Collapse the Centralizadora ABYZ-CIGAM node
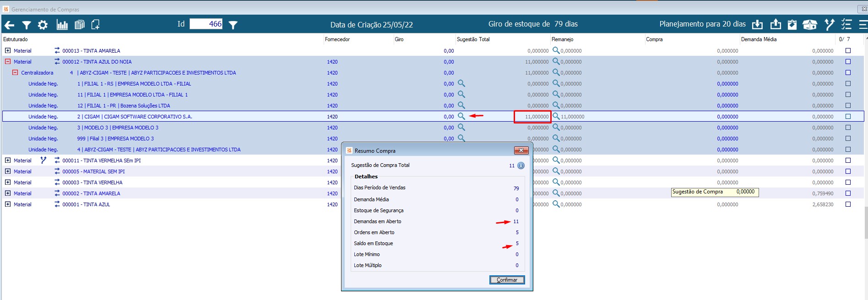 pyautogui.click(x=15, y=73)
